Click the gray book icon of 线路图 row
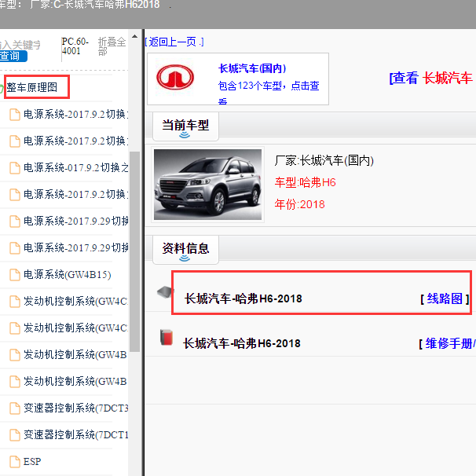 coord(165,292)
